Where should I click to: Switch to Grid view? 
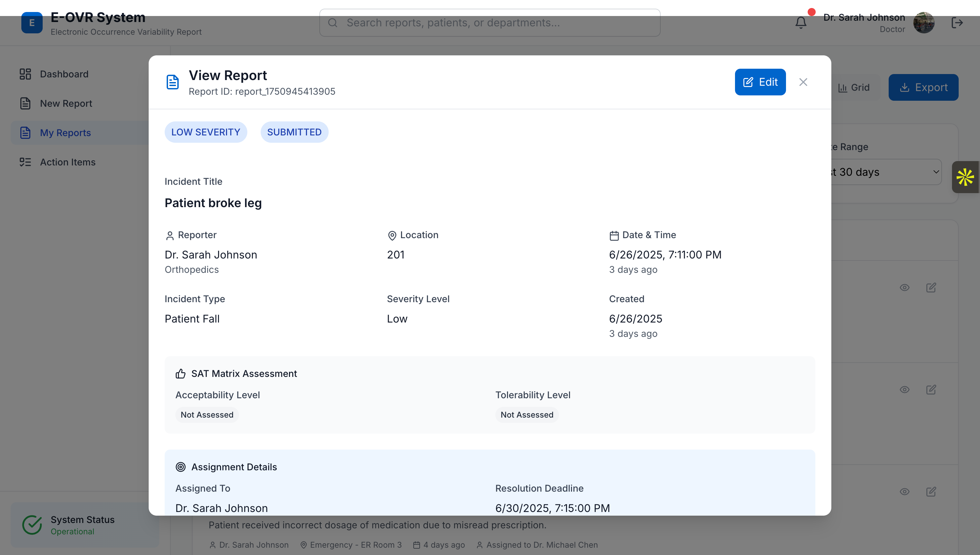[854, 88]
